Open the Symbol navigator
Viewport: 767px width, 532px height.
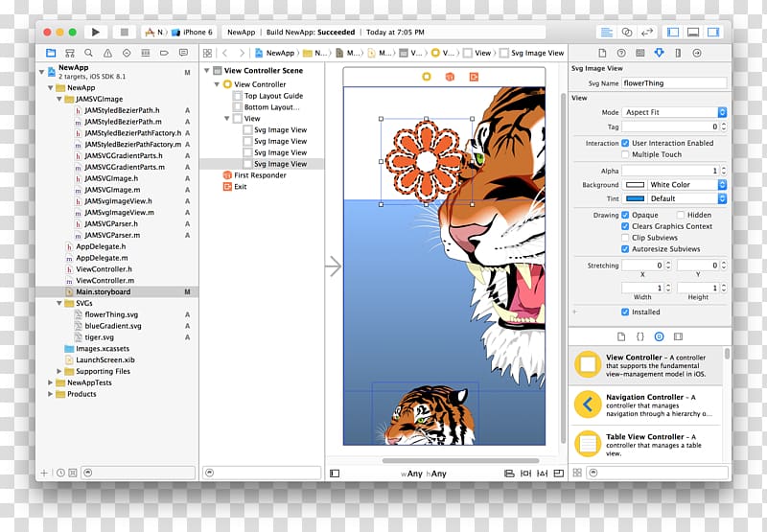pos(70,53)
